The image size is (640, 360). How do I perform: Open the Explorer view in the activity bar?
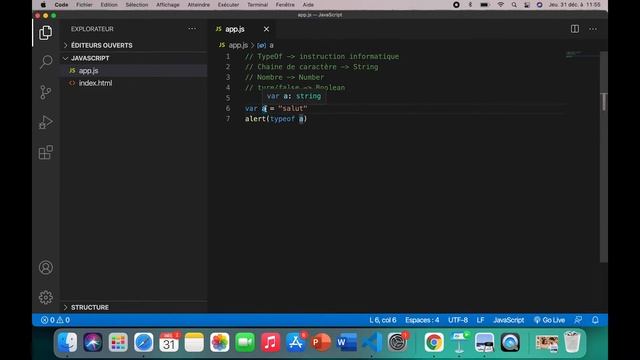(x=46, y=33)
